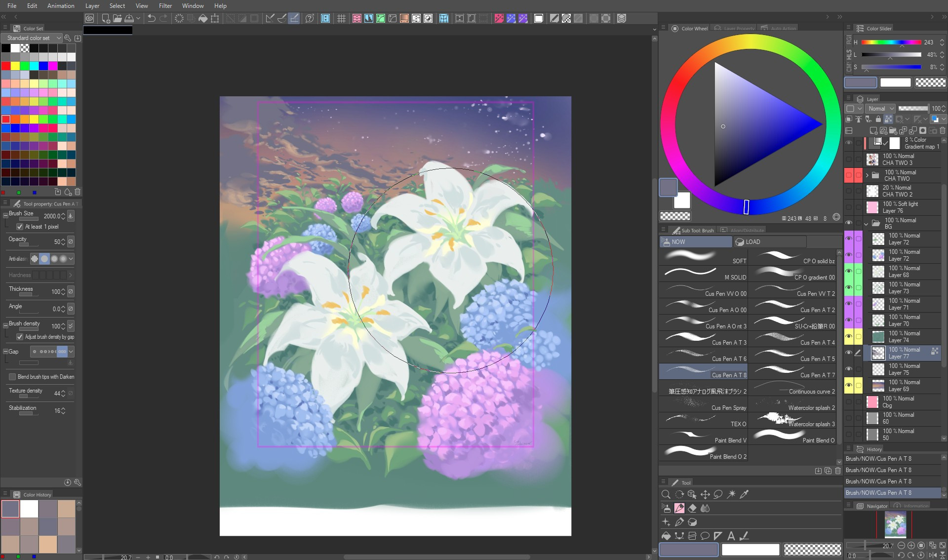948x560 pixels.
Task: Select the Eyedropper tool
Action: coord(744,494)
